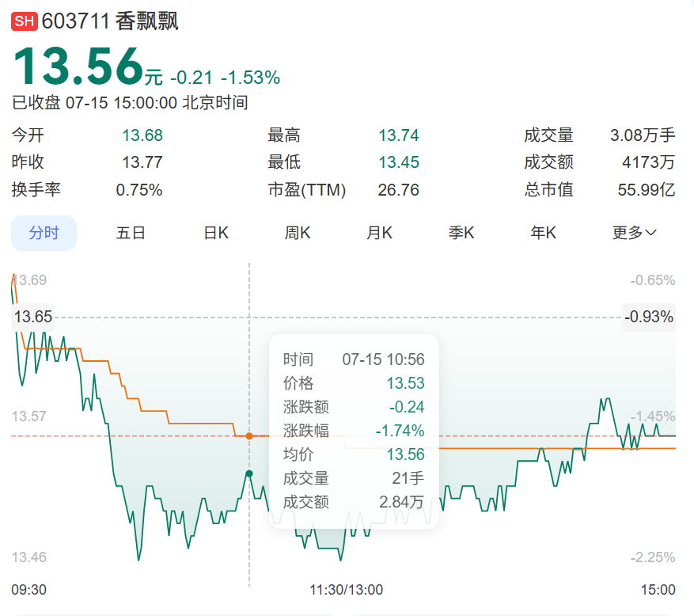Click the stock title 603711 香飘飘
Screen dimensions: 694x616
(x=110, y=21)
